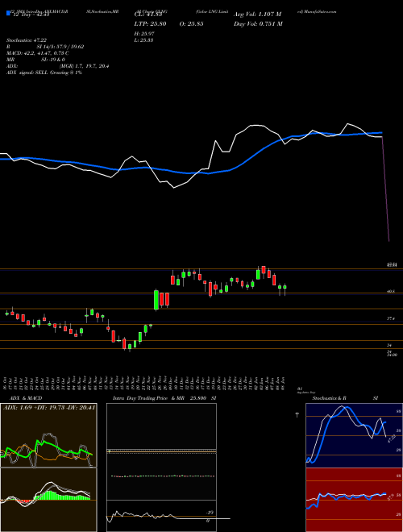Click the -19 value in intraday panel
The image size is (403, 532).
coord(210,513)
